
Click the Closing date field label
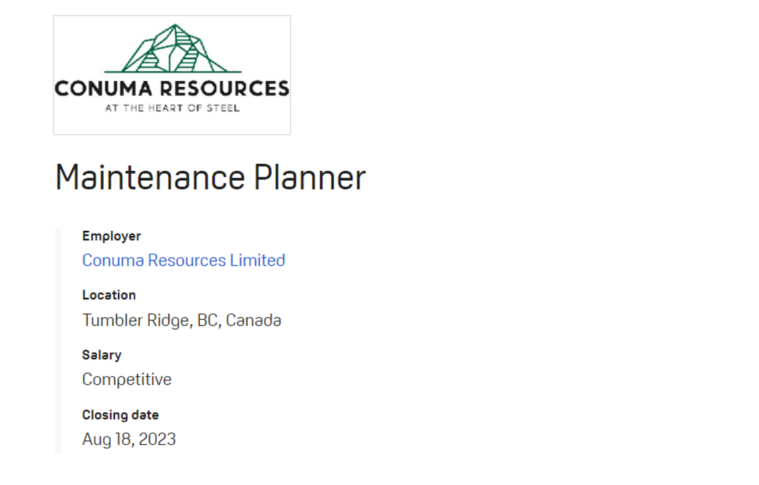(x=120, y=414)
